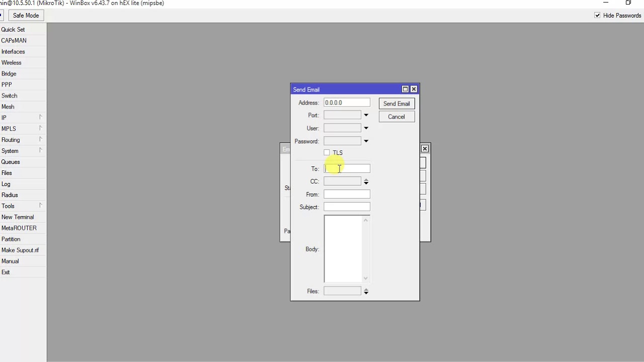Click Body scrollbar up arrow
Screen dimensions: 644x362
366,220
